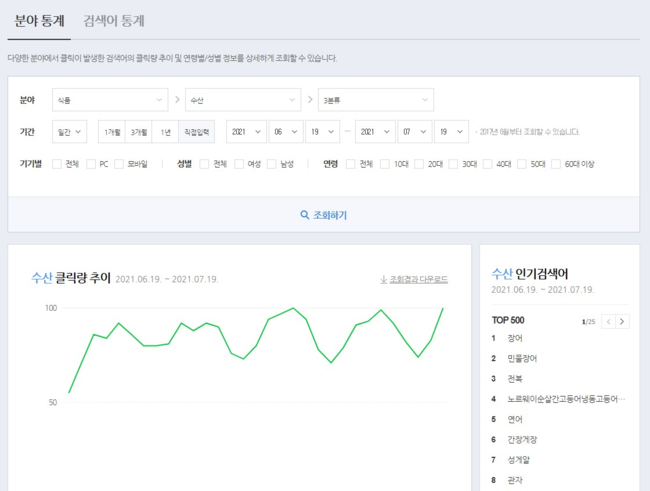
Task: Open the 3분류 dropdown
Action: (375, 100)
